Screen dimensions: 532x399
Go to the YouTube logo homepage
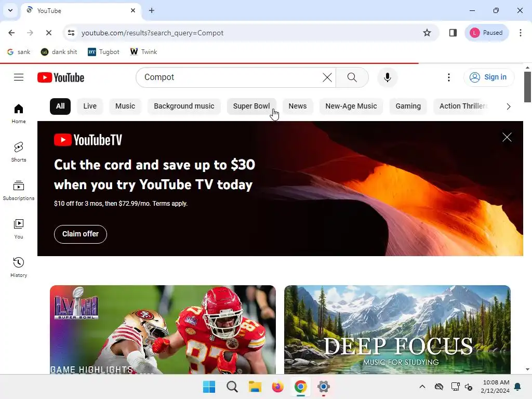[61, 77]
